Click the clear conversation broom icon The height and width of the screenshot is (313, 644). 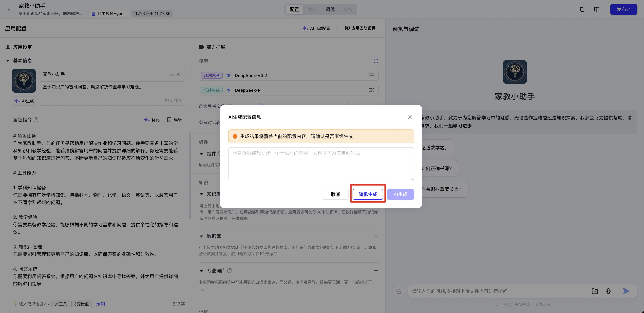399,291
